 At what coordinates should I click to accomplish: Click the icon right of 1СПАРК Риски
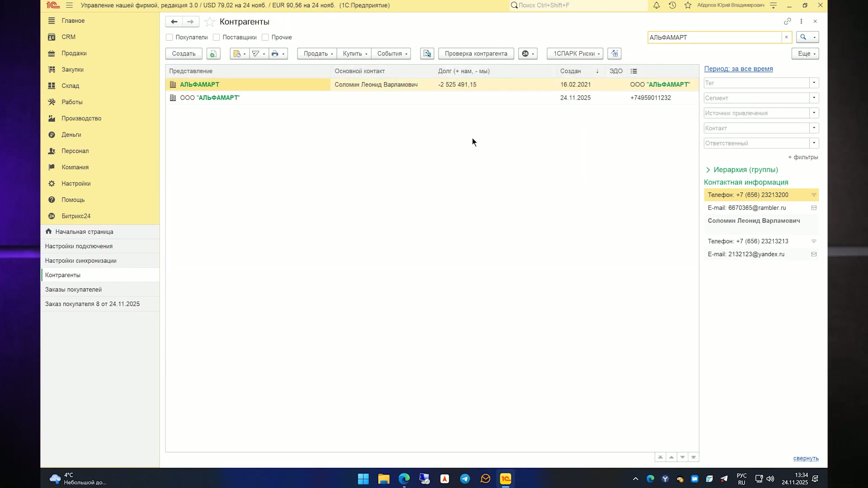click(x=614, y=54)
